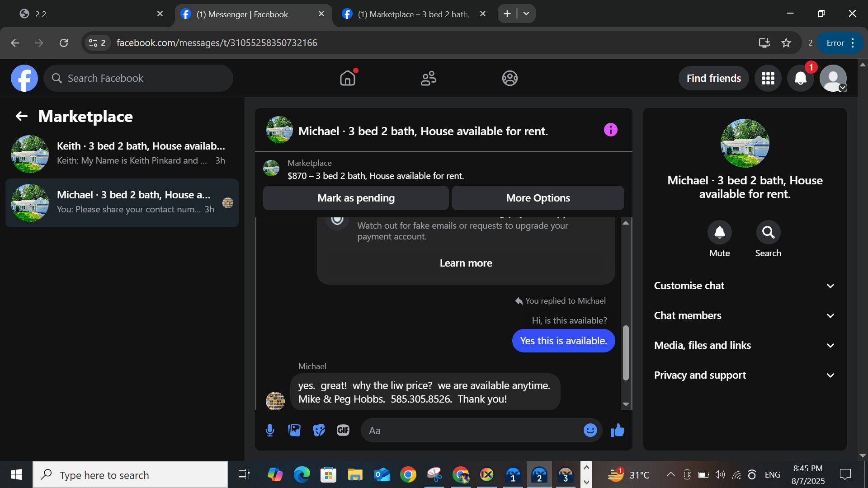Choose a sticker from the sticker icon

(319, 430)
